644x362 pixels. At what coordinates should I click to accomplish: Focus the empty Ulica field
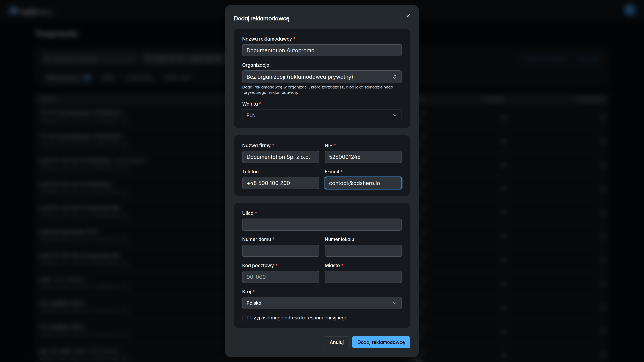tap(322, 224)
